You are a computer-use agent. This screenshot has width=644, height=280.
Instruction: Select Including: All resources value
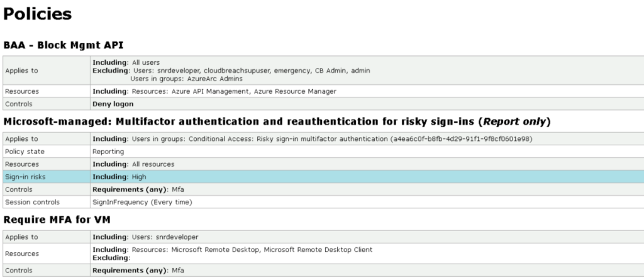coord(133,164)
